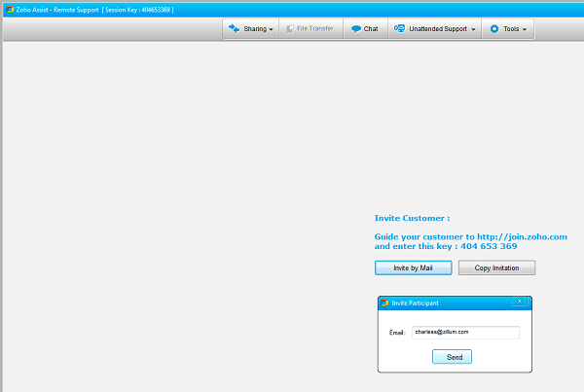
Task: Open the Sharing dropdown arrow
Action: pos(272,29)
